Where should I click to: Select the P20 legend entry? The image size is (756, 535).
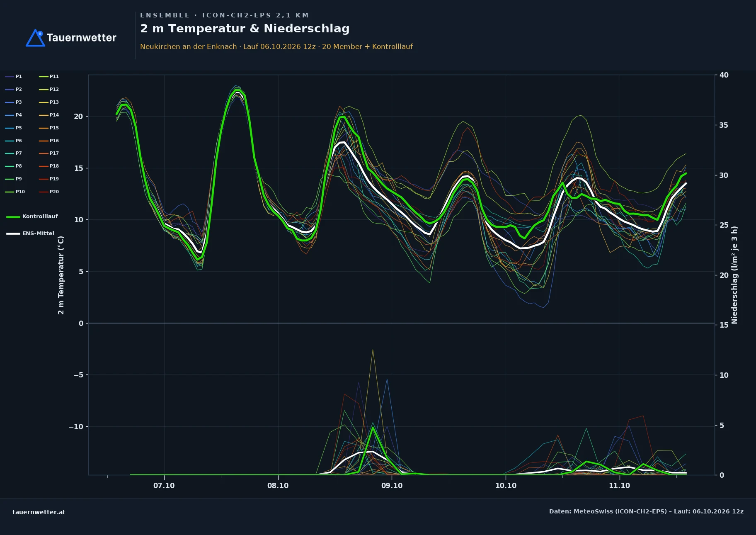tap(49, 192)
